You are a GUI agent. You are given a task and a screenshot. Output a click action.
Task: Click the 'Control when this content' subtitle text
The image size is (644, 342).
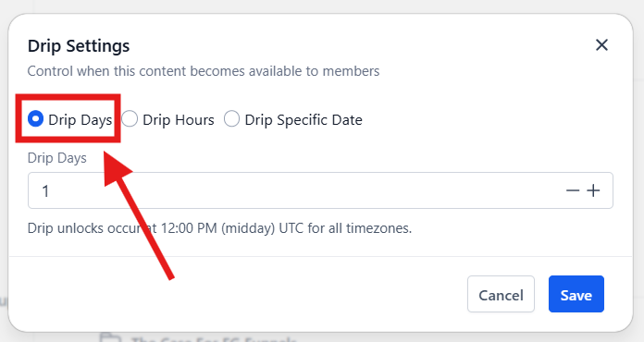coord(204,71)
